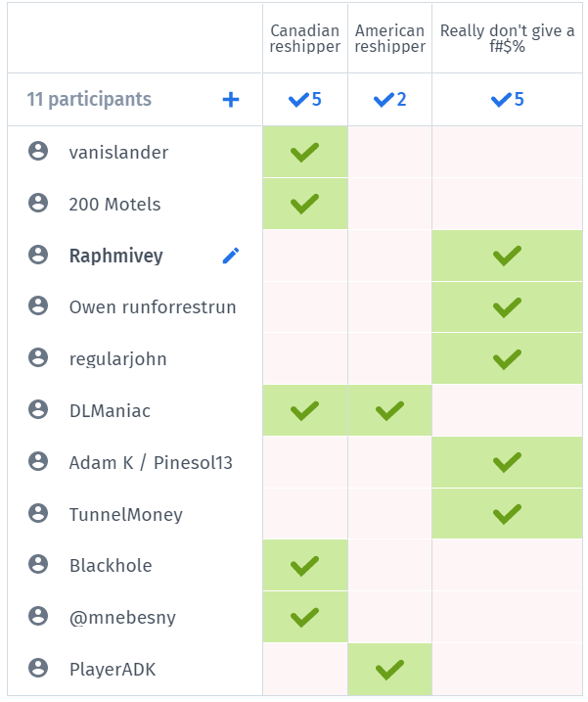Click the Canadian reshipper column header
This screenshot has height=702, width=588.
(305, 39)
